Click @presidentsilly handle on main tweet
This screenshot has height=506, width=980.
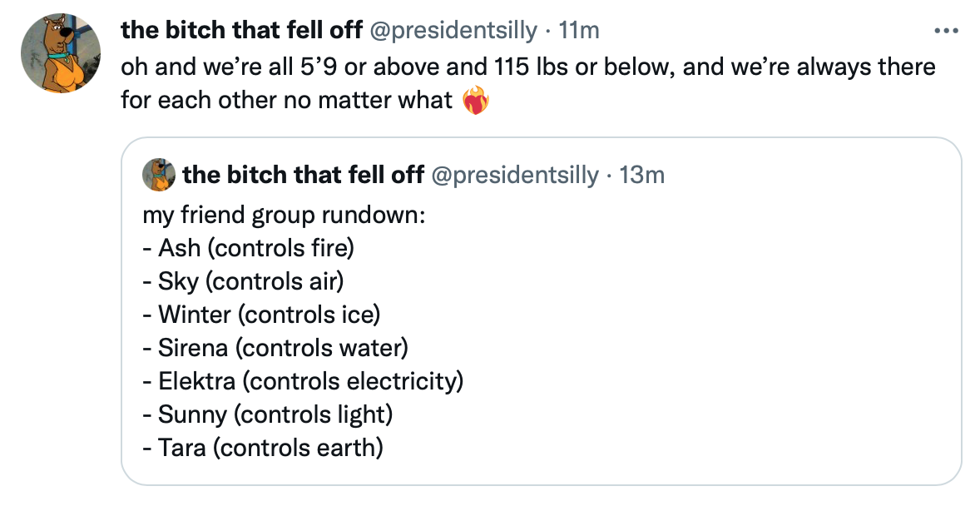tap(453, 30)
